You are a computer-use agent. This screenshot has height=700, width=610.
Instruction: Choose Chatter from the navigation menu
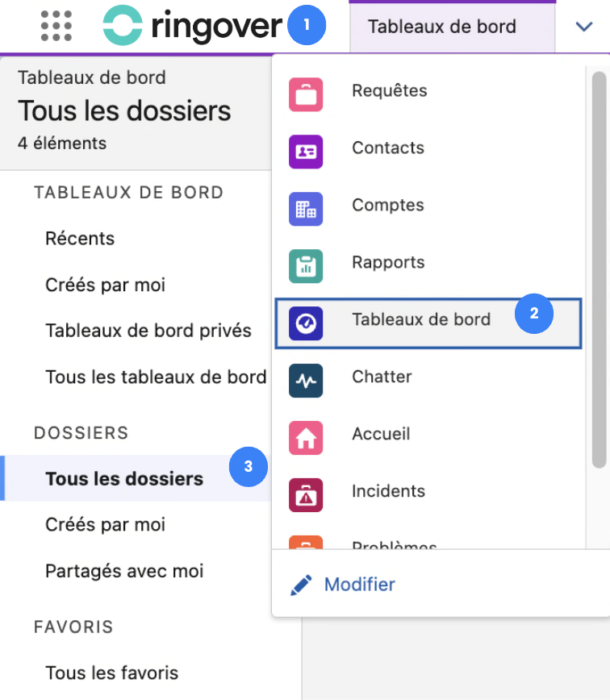click(382, 377)
